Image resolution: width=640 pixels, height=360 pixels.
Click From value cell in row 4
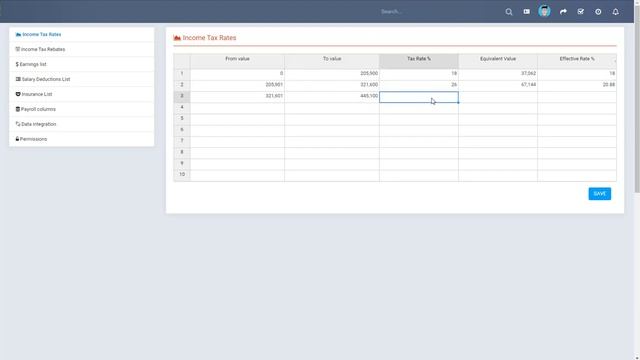(x=237, y=107)
